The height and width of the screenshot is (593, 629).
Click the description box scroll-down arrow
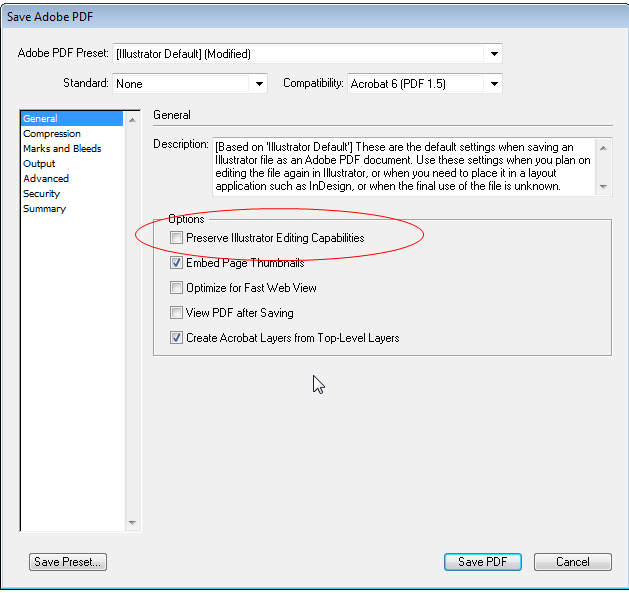click(x=603, y=187)
